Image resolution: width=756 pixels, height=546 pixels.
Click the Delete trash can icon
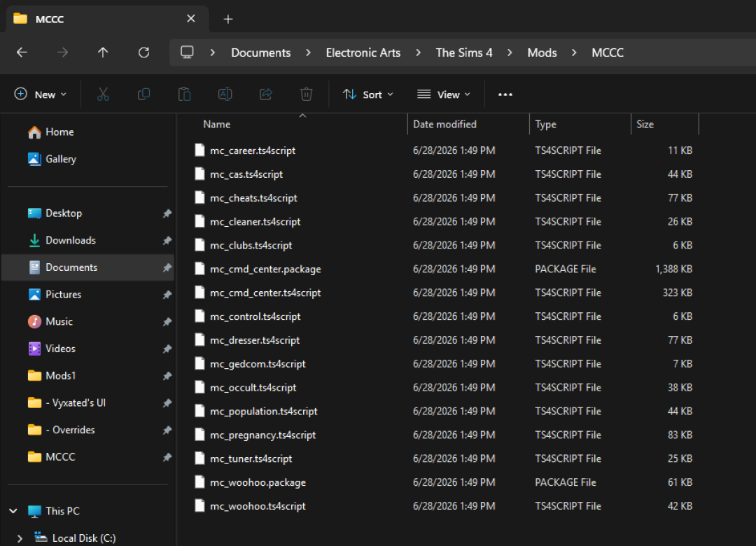(306, 94)
